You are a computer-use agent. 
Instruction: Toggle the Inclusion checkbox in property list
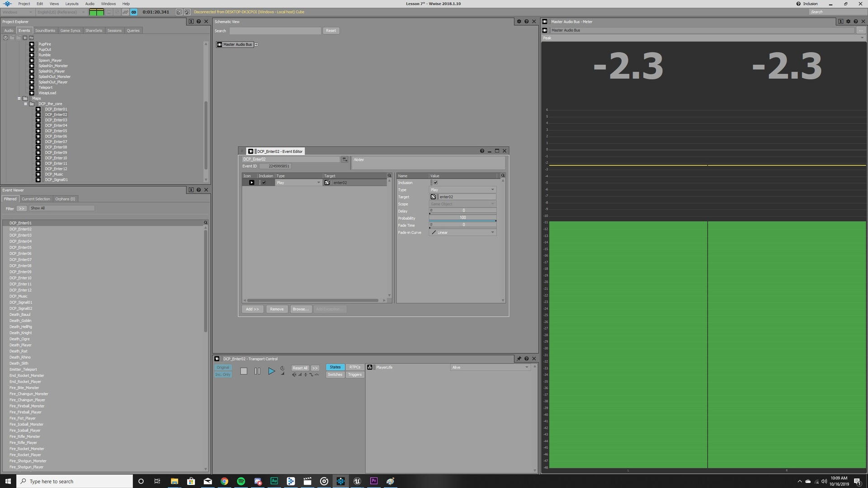[x=435, y=183]
